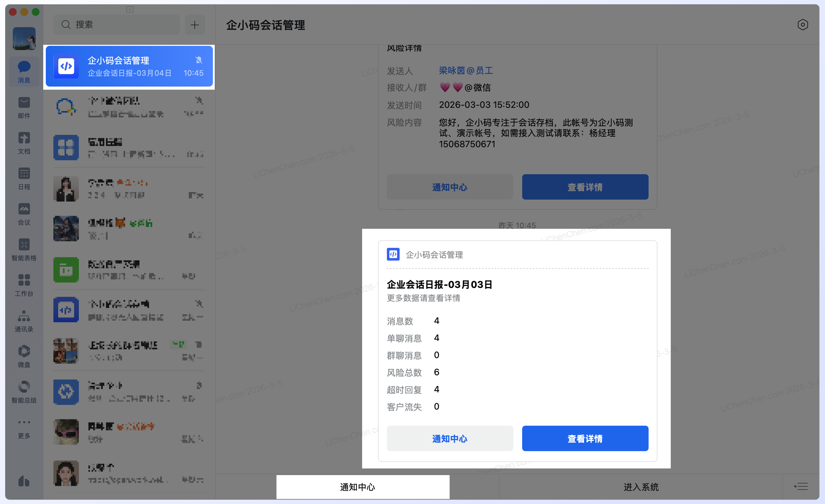This screenshot has width=825, height=504.
Task: Open the 消息 messages sidebar icon
Action: (x=24, y=71)
